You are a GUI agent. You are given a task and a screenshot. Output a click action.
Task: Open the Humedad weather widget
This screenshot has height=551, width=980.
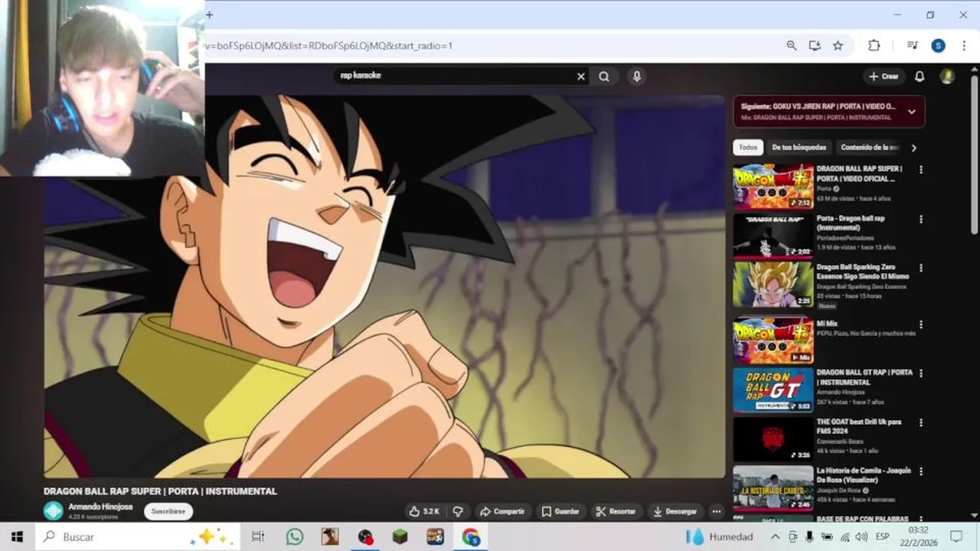click(720, 536)
